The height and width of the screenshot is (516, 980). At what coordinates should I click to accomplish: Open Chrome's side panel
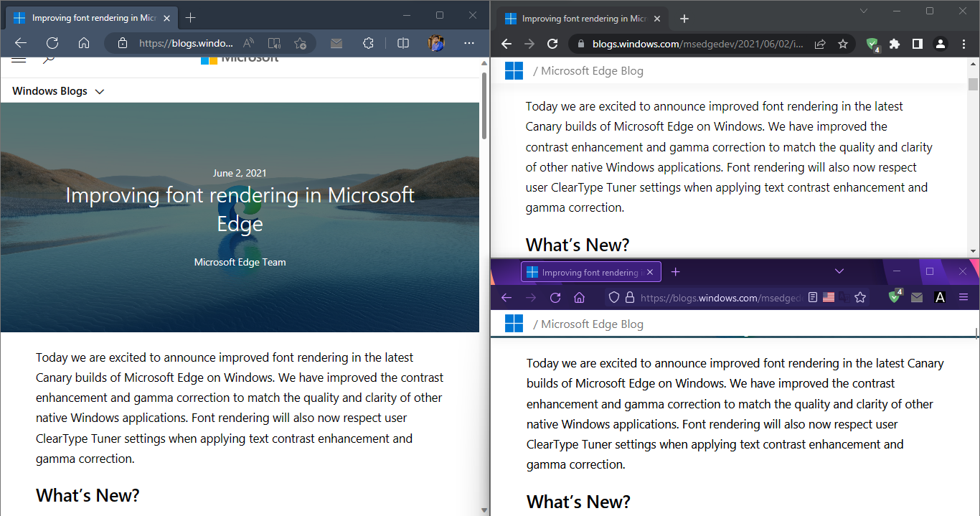917,44
